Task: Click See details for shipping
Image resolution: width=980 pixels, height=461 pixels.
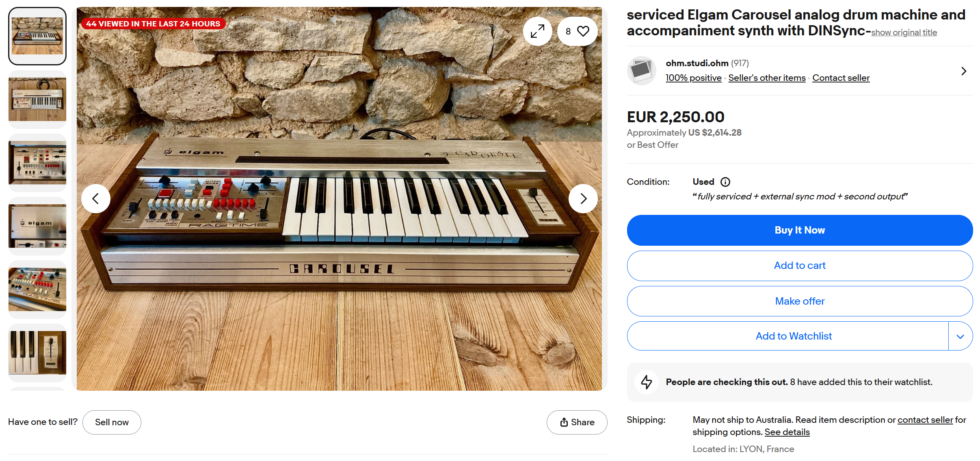Action: point(787,432)
